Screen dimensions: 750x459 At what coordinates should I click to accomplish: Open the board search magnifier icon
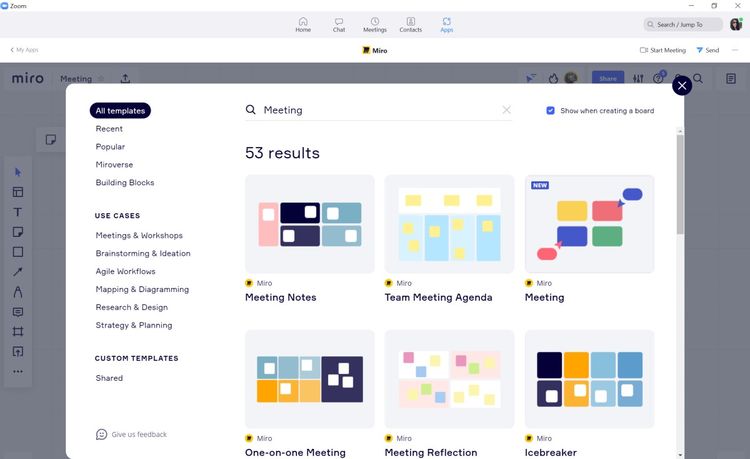[698, 78]
